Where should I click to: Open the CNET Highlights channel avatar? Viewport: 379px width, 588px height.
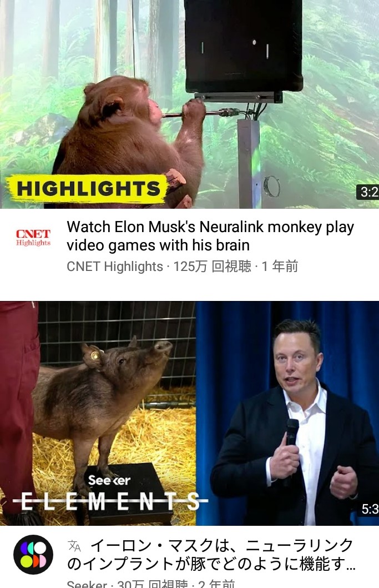[x=33, y=238]
